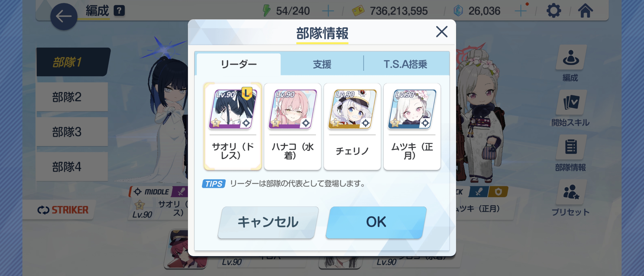Image resolution: width=644 pixels, height=276 pixels.
Task: Add energy with the plus beside 54/240
Action: click(x=328, y=11)
